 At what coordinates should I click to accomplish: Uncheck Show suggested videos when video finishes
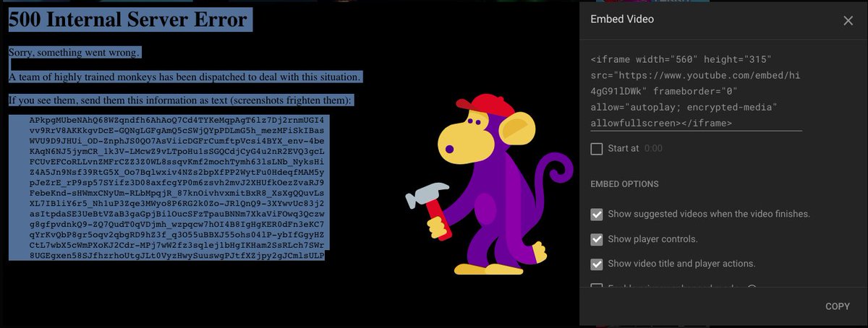pos(597,215)
